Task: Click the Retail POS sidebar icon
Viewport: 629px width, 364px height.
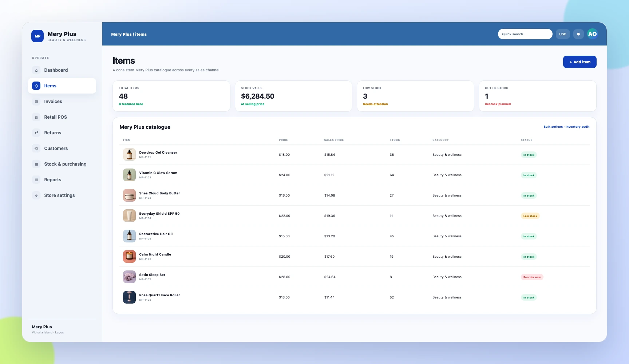Action: tap(36, 117)
